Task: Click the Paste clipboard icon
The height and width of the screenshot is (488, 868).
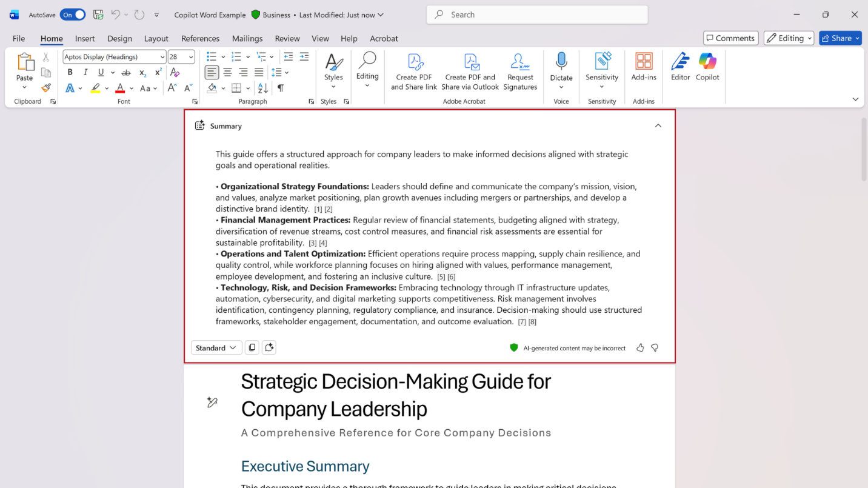Action: [25, 62]
